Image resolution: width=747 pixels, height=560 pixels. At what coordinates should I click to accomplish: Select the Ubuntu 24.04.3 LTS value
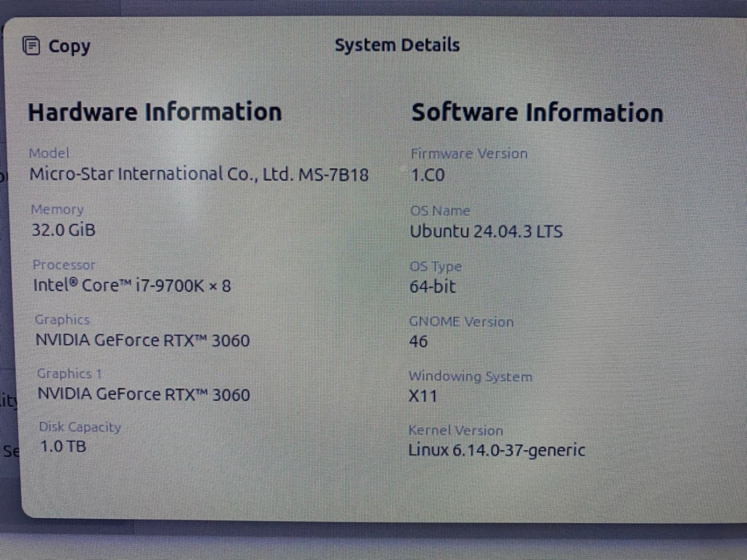tap(486, 231)
